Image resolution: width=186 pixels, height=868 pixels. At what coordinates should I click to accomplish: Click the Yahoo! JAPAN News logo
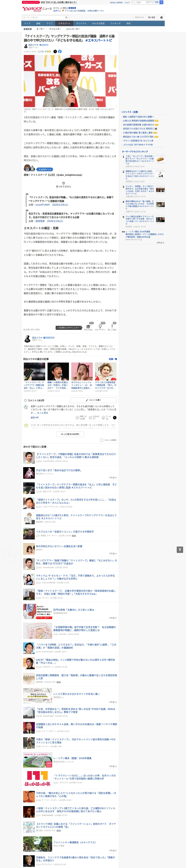[x=37, y=9]
